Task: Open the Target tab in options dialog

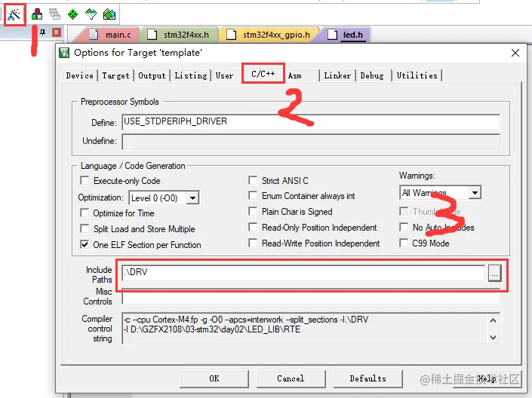Action: (x=115, y=75)
